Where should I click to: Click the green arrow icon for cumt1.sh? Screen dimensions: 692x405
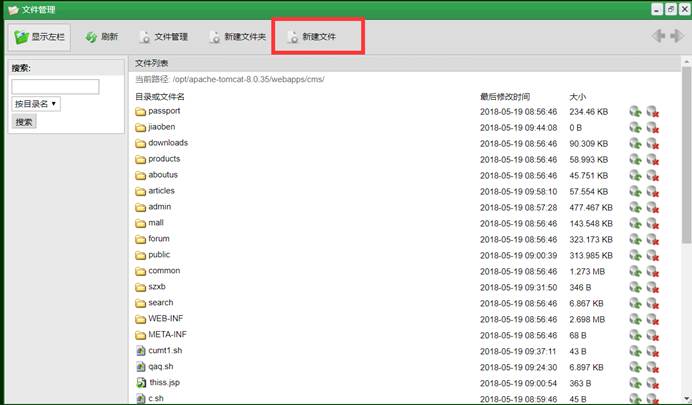tap(635, 351)
